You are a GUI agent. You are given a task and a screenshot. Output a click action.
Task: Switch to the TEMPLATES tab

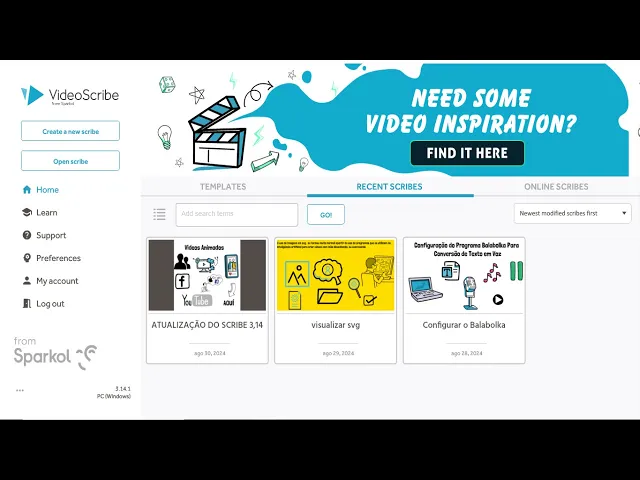point(223,187)
